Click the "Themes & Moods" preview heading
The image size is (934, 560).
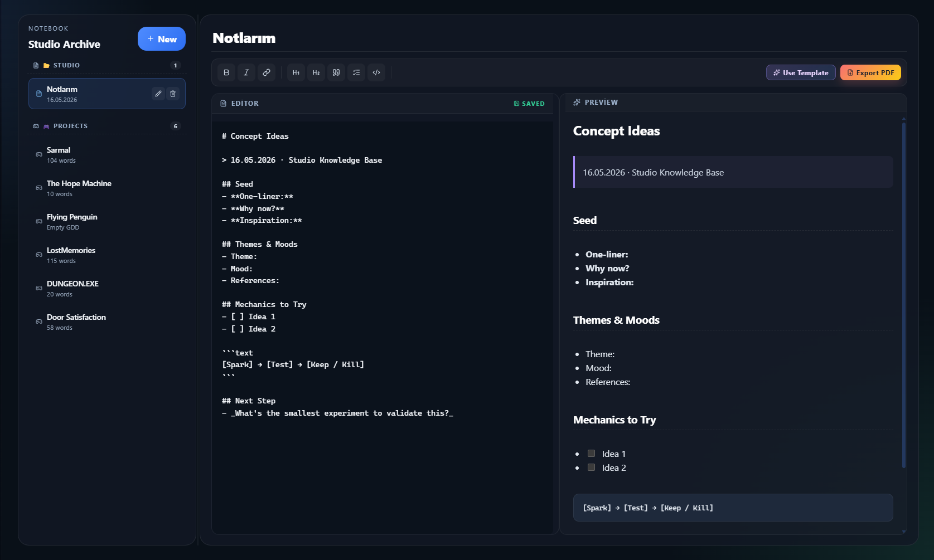pyautogui.click(x=616, y=320)
